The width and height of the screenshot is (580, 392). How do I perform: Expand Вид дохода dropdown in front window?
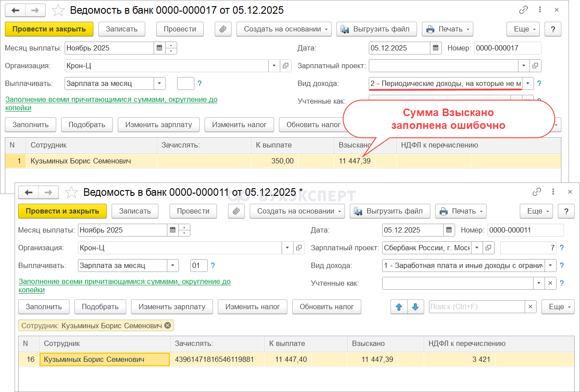point(550,265)
